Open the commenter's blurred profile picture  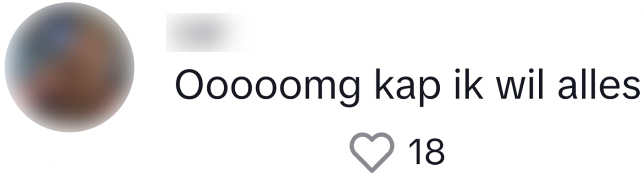click(x=70, y=68)
